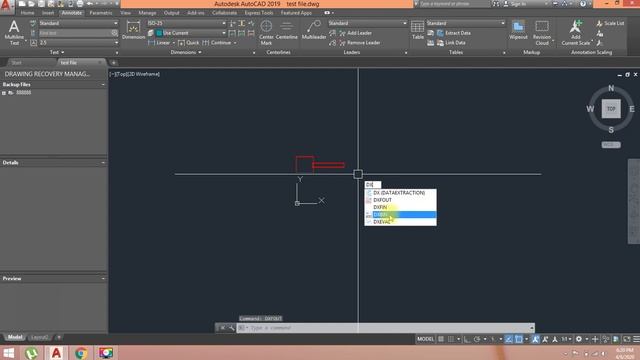This screenshot has height=360, width=640.
Task: Click the MODEL space button in status bar
Action: [x=425, y=339]
